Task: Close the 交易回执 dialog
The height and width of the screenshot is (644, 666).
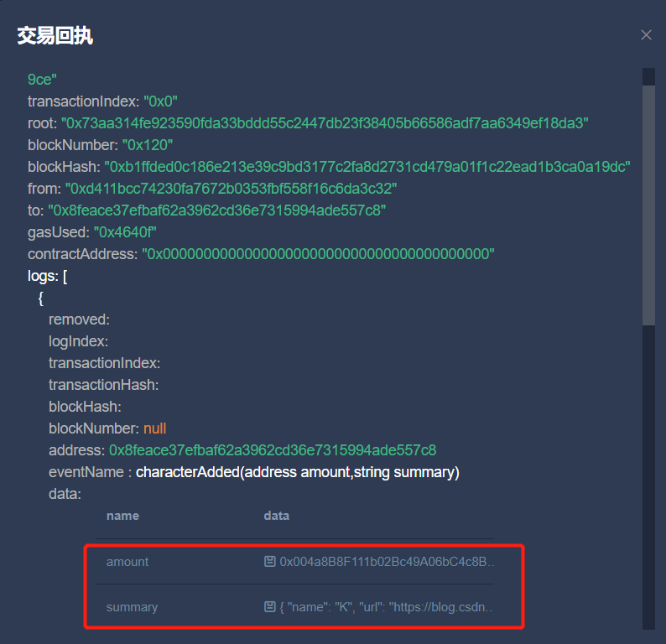Action: (646, 35)
